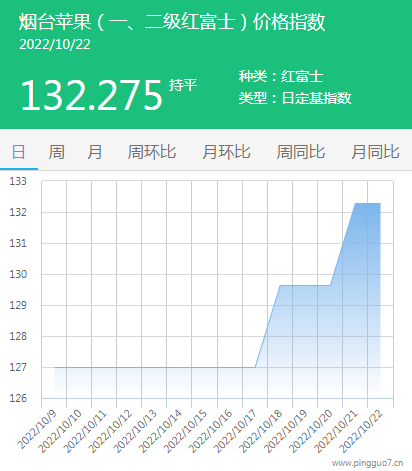Open the 月同比 tab
The width and height of the screenshot is (412, 471).
(375, 152)
